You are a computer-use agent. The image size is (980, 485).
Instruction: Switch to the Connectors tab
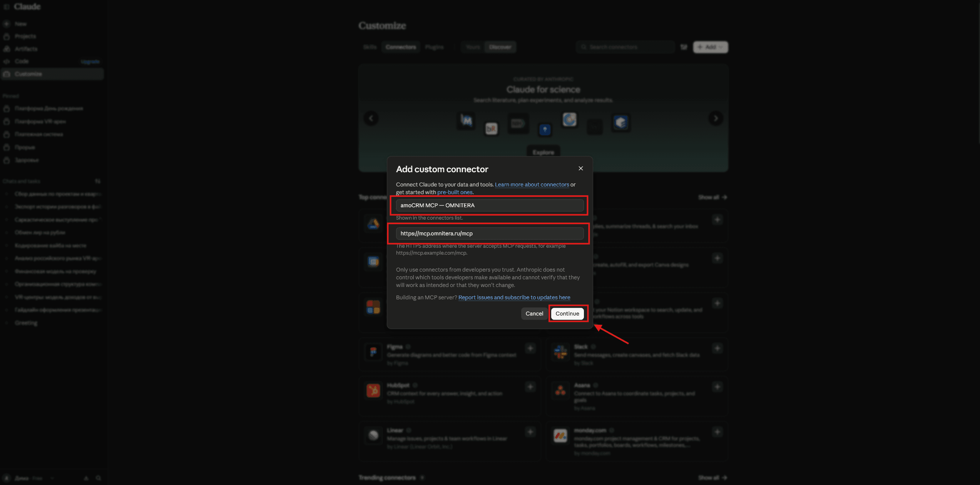click(x=401, y=47)
